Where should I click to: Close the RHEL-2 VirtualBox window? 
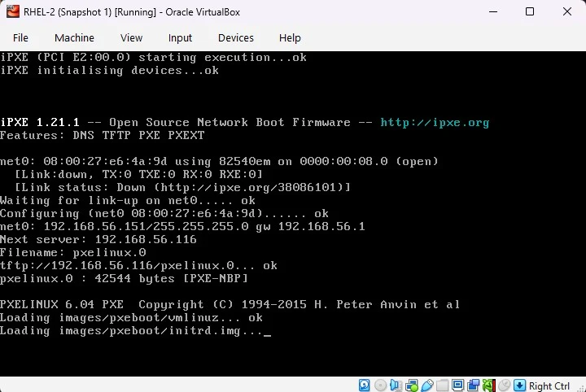567,11
